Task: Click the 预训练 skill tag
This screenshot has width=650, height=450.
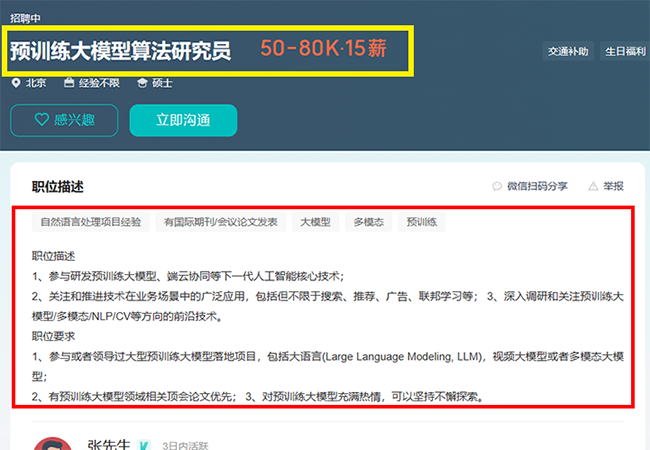Action: (422, 222)
